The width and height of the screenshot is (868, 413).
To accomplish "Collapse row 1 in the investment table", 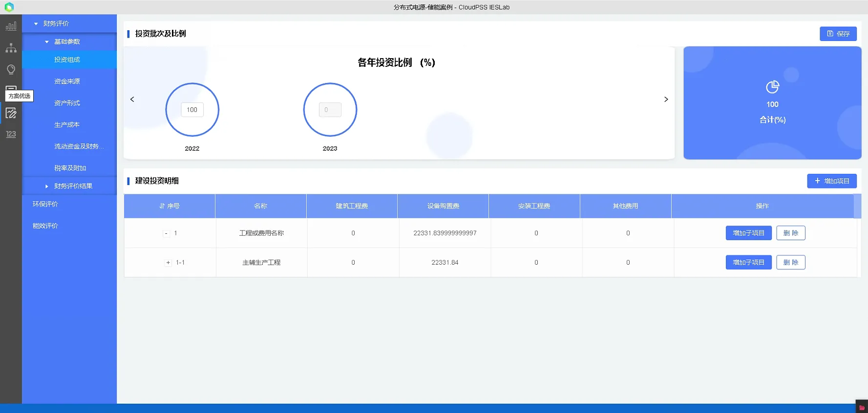I will (x=166, y=233).
